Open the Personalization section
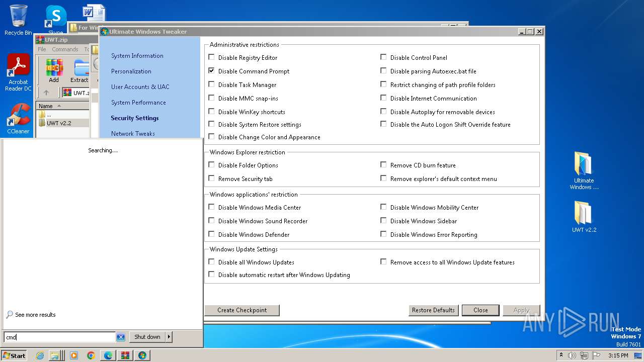 coord(131,71)
